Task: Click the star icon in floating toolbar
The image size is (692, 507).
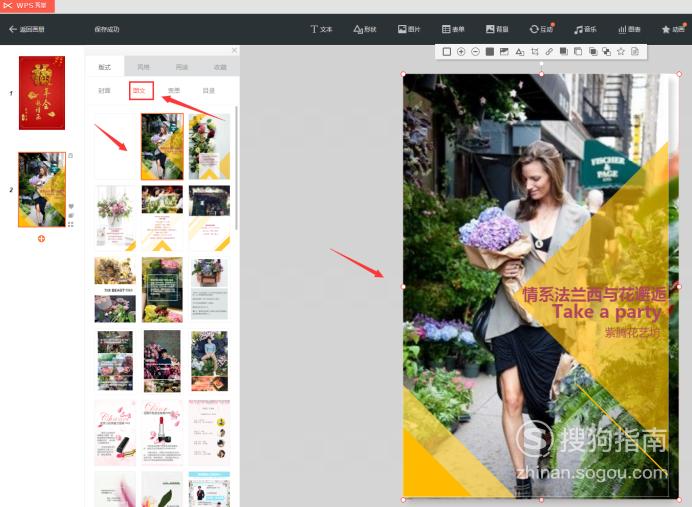Action: click(621, 52)
